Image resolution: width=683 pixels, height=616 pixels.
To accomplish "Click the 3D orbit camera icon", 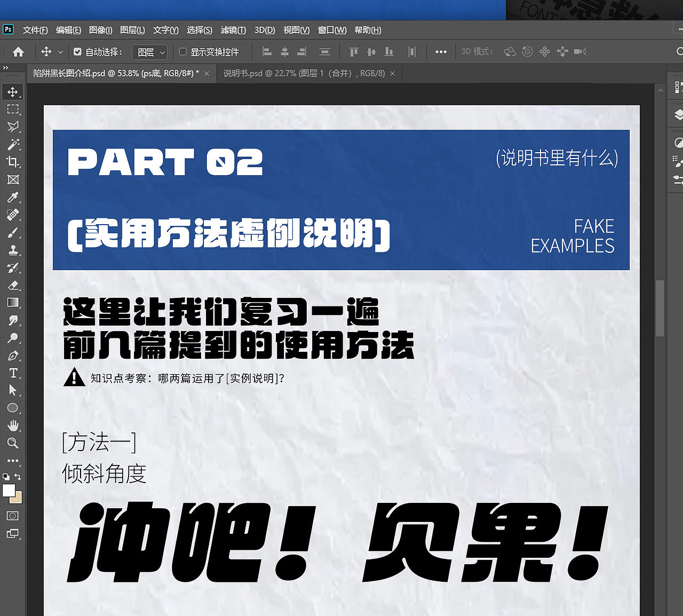I will (510, 52).
